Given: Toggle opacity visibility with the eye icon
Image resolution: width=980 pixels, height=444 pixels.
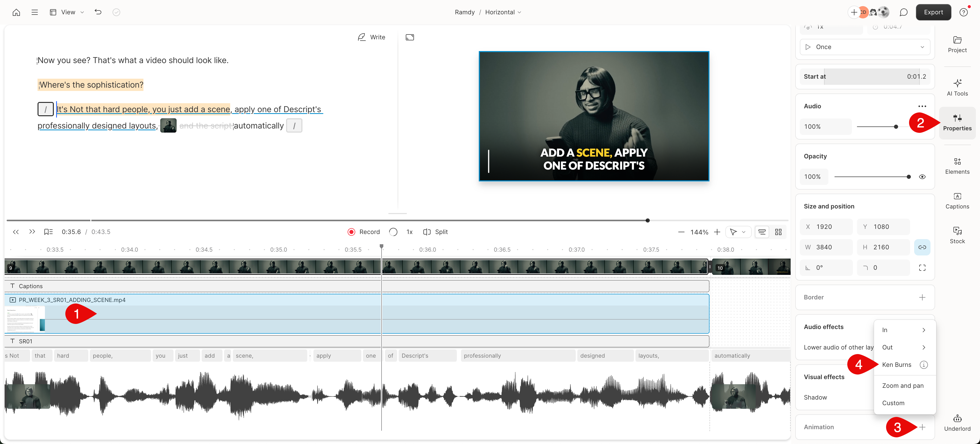Looking at the screenshot, I should pyautogui.click(x=923, y=176).
